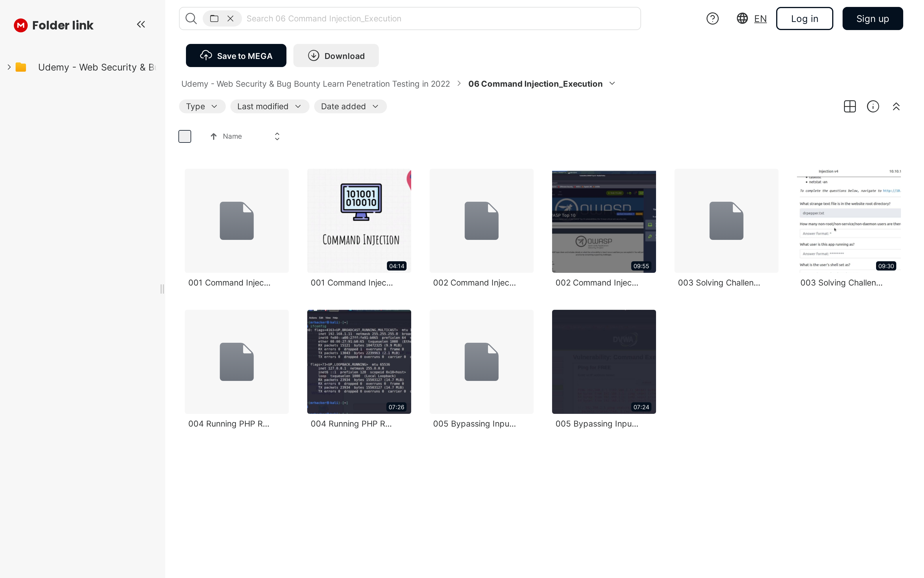Go to parent Udemy folder in breadcrumb

pos(315,84)
